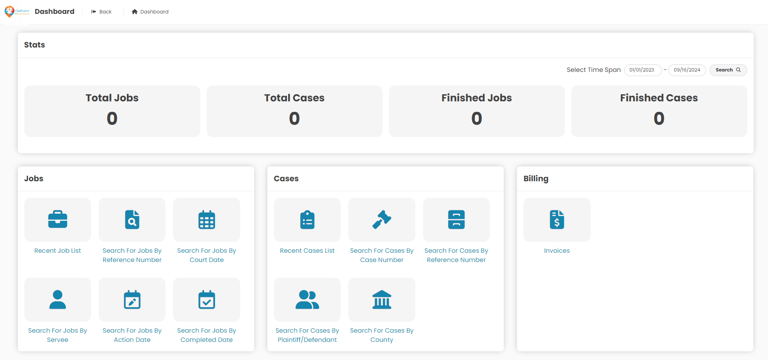Open the Recent Job List briefcase icon
The width and height of the screenshot is (768, 360).
57,219
